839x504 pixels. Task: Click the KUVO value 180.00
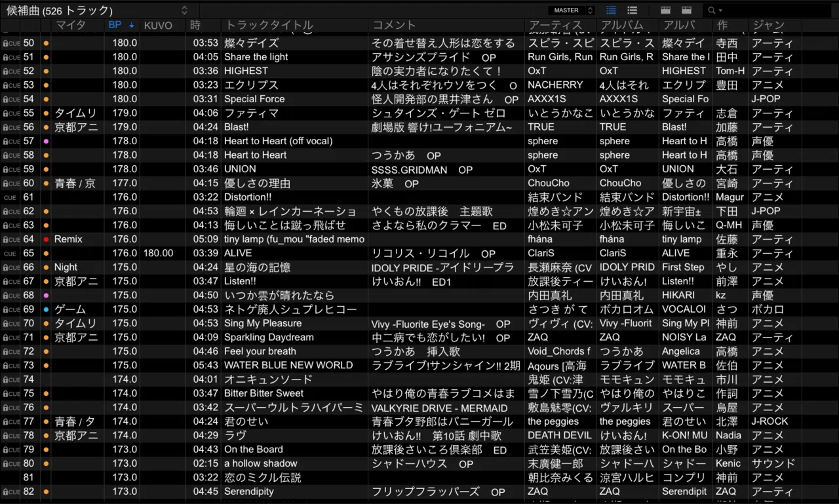point(159,254)
